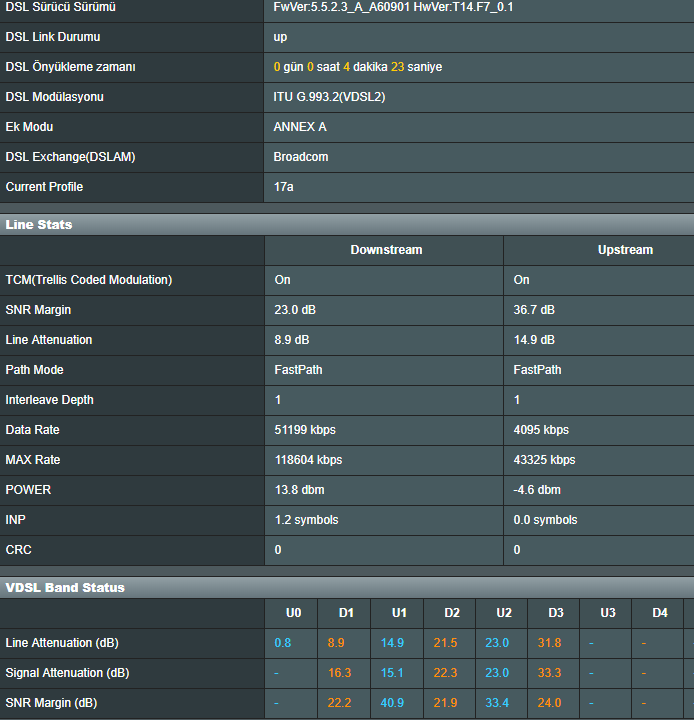
Task: Click the upstream MAX Rate 43325 kbps
Action: (x=544, y=460)
